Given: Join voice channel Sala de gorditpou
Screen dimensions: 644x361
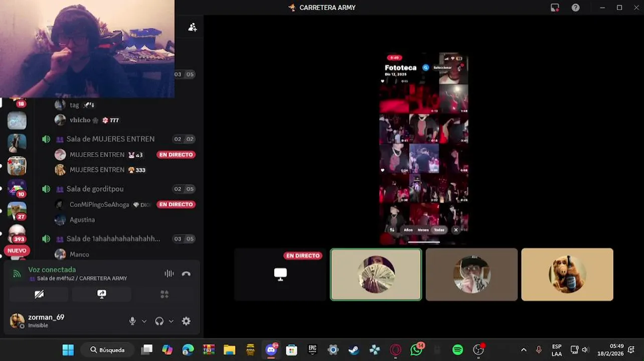Looking at the screenshot, I should 95,189.
